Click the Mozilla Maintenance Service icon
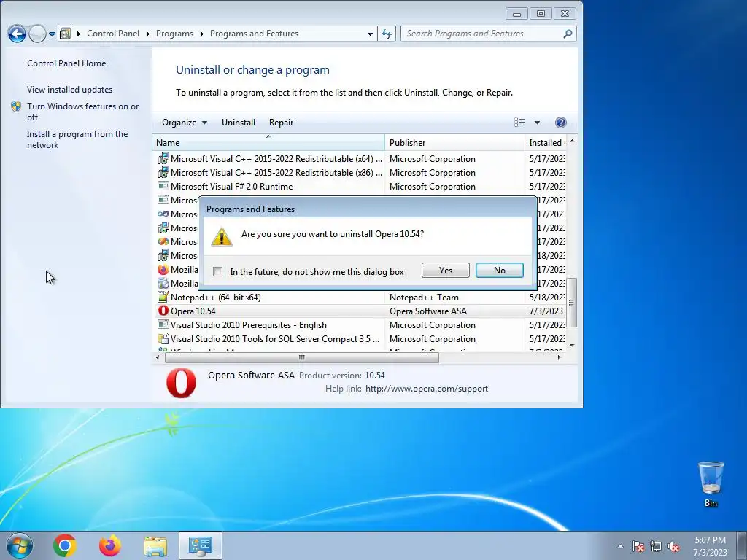The width and height of the screenshot is (747, 560). tap(163, 284)
